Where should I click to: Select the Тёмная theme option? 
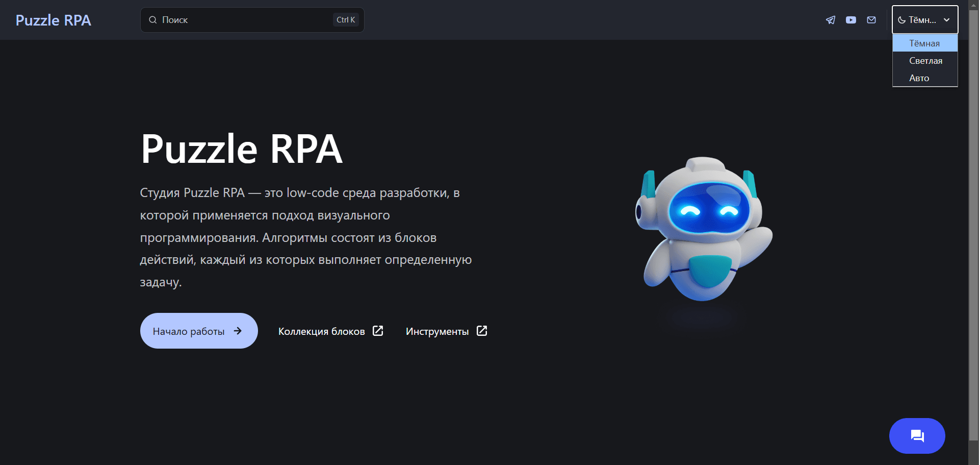pyautogui.click(x=924, y=43)
